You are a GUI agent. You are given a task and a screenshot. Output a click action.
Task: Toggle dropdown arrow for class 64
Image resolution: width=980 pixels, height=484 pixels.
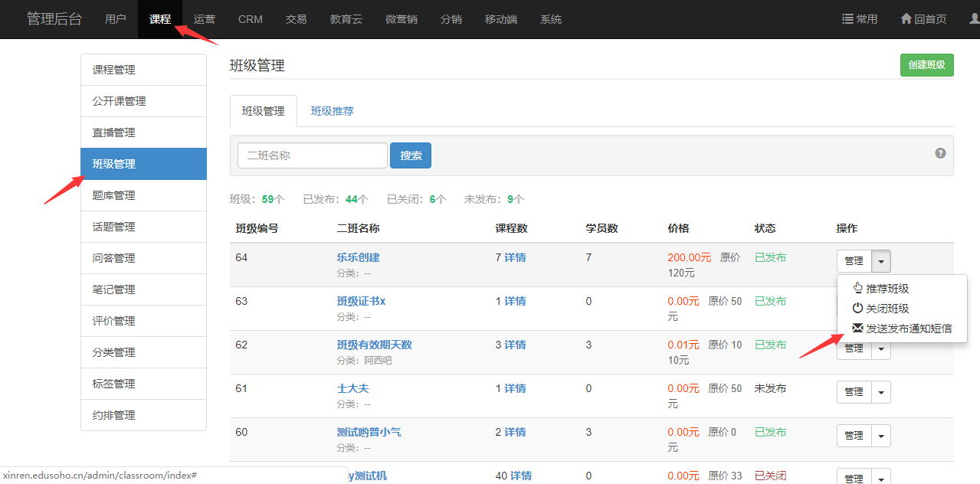point(881,261)
